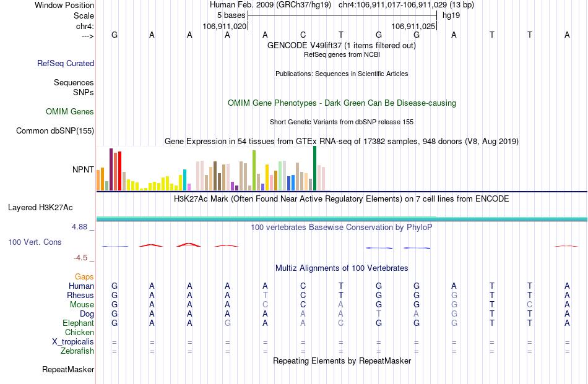Open the OMIM Genes track label

69,112
